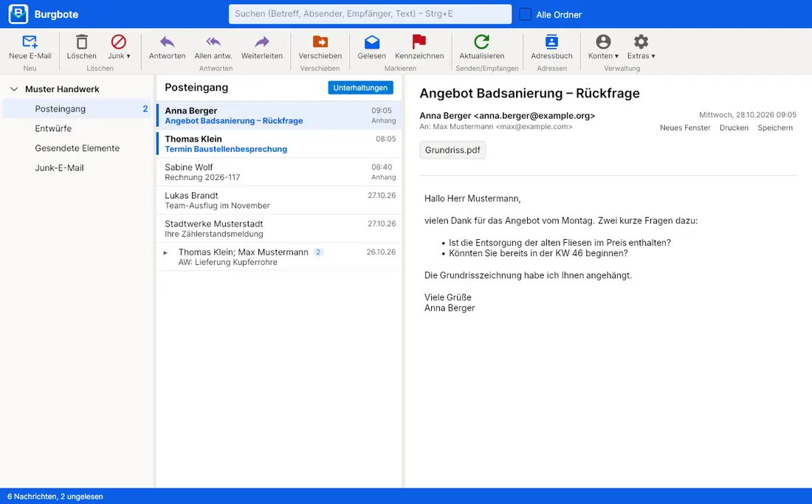
Task: Click the Aktualisieren refresh icon
Action: [x=481, y=42]
